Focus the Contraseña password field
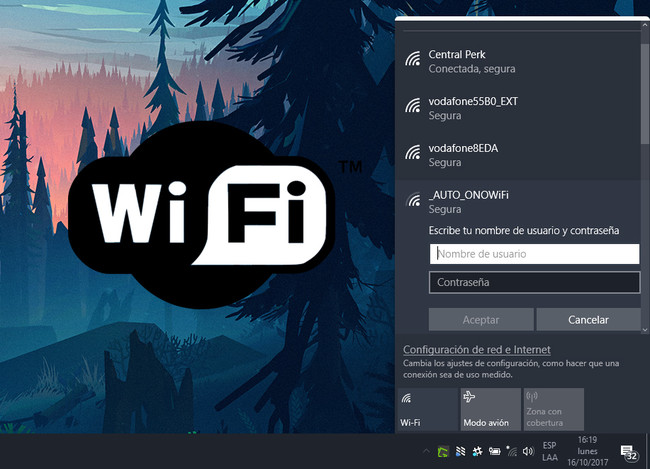Image resolution: width=650 pixels, height=469 pixels. tap(534, 282)
